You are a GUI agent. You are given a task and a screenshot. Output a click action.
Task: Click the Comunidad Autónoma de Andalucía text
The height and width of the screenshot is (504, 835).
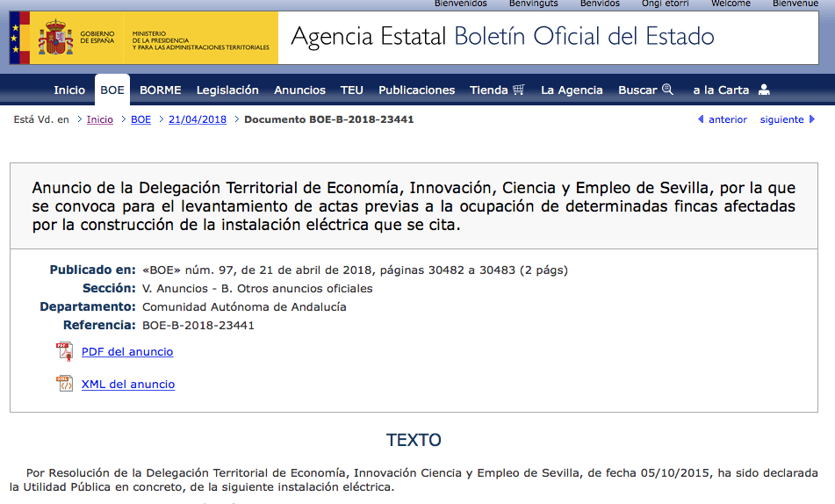(244, 306)
